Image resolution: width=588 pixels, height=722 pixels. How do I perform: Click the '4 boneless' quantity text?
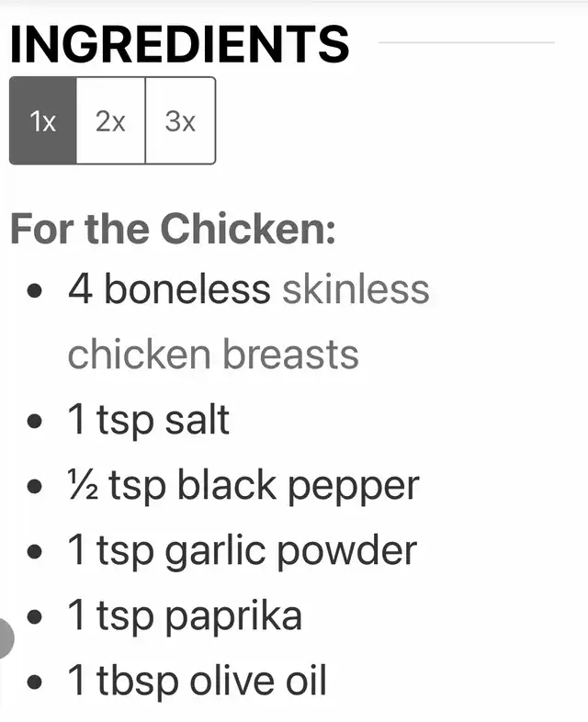pos(169,289)
